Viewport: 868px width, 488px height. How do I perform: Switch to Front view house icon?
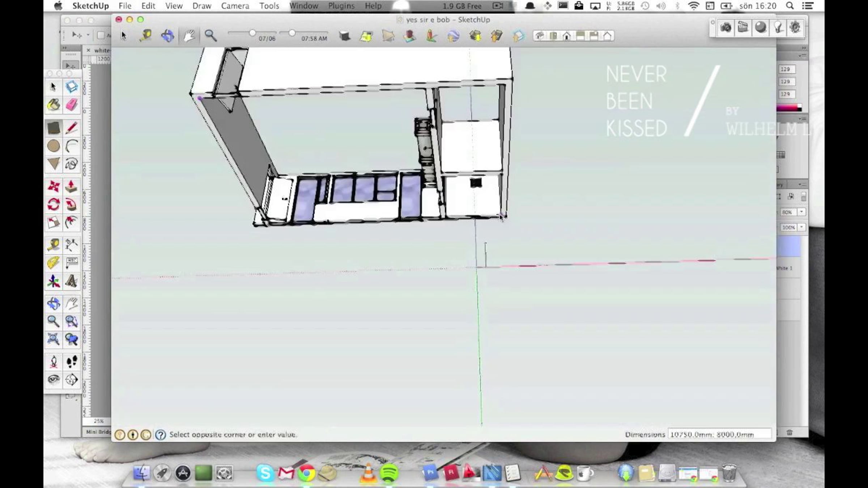tap(567, 36)
